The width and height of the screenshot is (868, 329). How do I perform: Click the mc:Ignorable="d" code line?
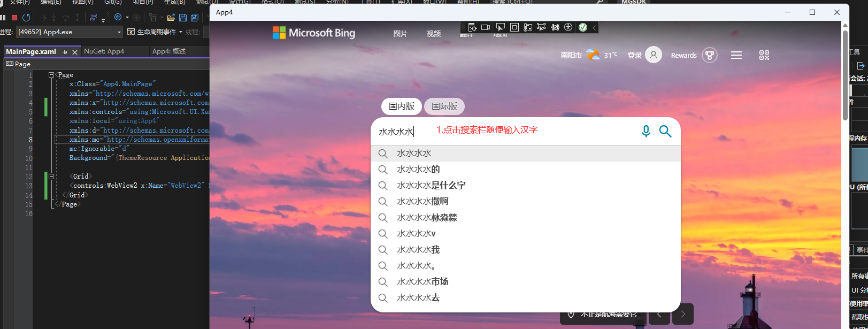point(99,149)
